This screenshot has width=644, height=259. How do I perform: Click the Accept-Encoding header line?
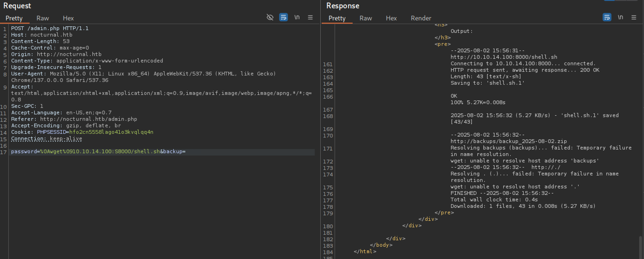(66, 126)
